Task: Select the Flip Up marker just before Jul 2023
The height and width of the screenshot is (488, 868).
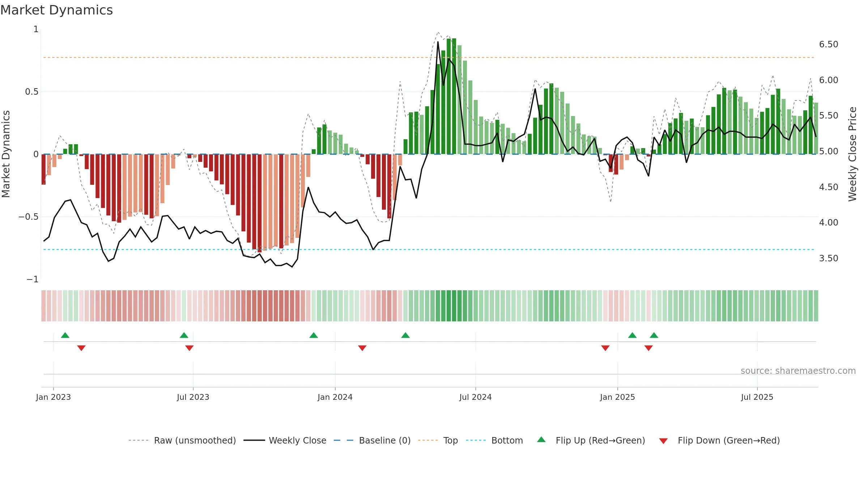Action: tap(184, 335)
